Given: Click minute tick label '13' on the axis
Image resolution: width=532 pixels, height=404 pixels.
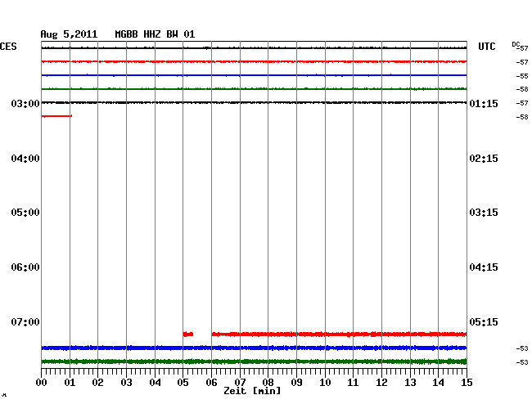Looking at the screenshot, I should (410, 383).
